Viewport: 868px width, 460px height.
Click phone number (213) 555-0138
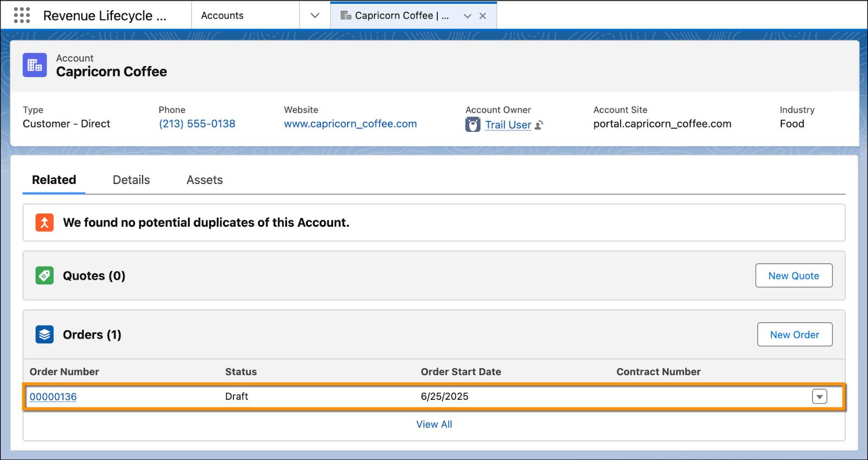click(x=197, y=124)
